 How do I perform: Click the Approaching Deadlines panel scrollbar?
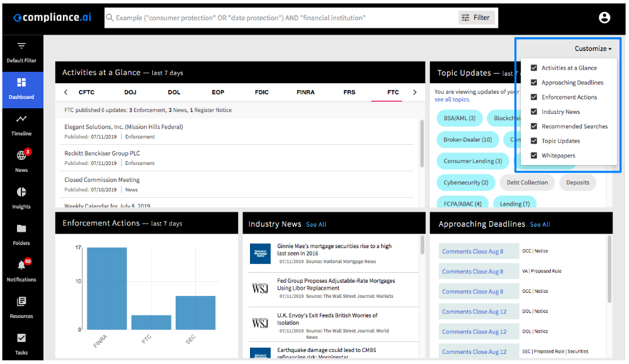[x=609, y=269]
